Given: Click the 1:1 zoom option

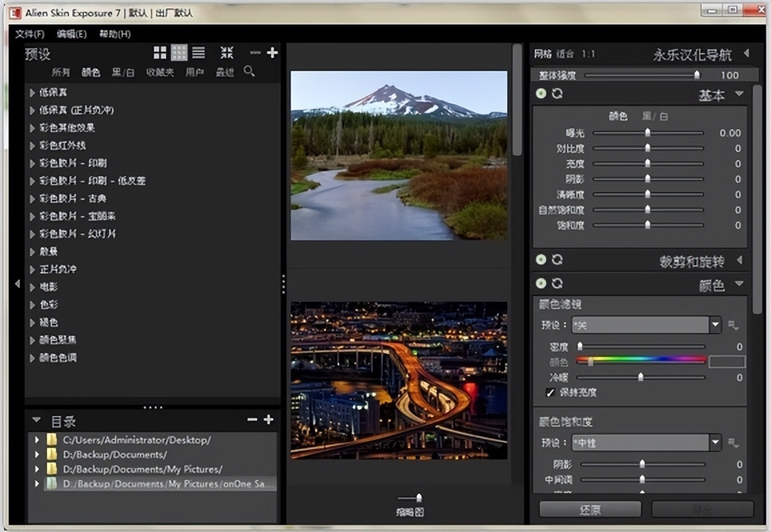Looking at the screenshot, I should point(588,54).
